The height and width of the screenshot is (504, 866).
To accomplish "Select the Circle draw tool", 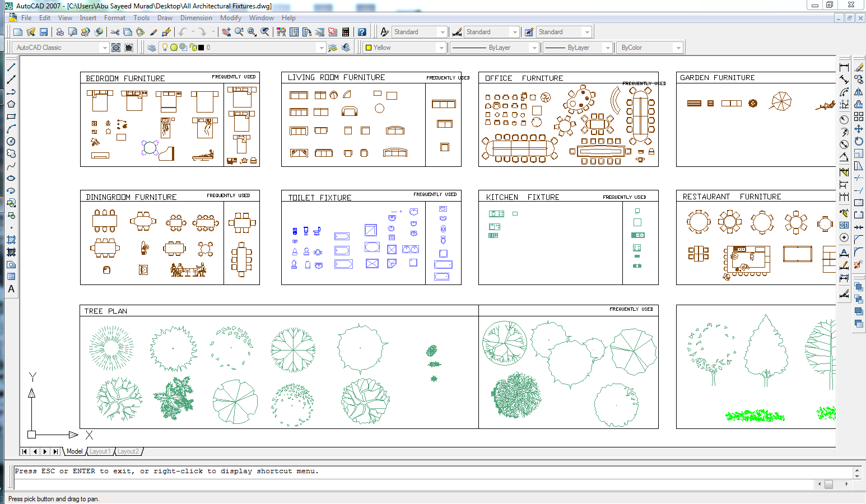I will (x=11, y=141).
